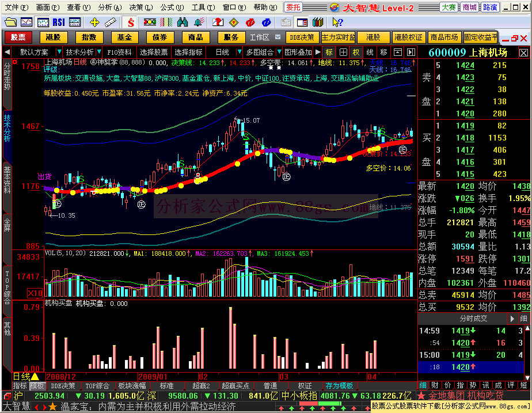Open the 分析 menu

tap(109, 7)
